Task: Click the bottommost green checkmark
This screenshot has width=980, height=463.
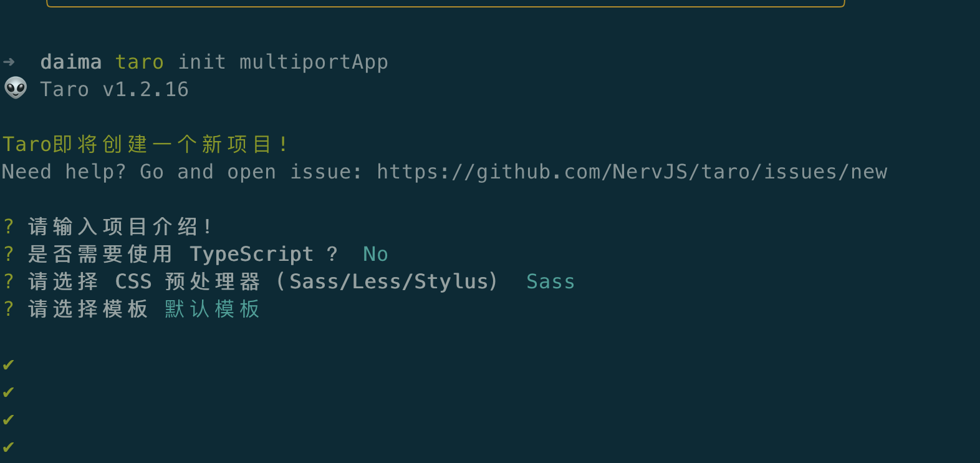Action: tap(8, 447)
